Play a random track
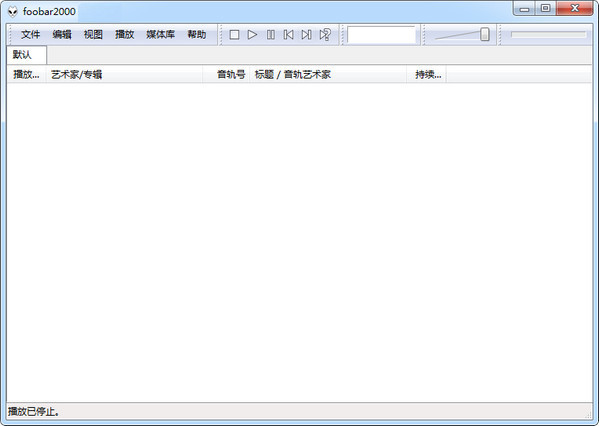 tap(325, 35)
